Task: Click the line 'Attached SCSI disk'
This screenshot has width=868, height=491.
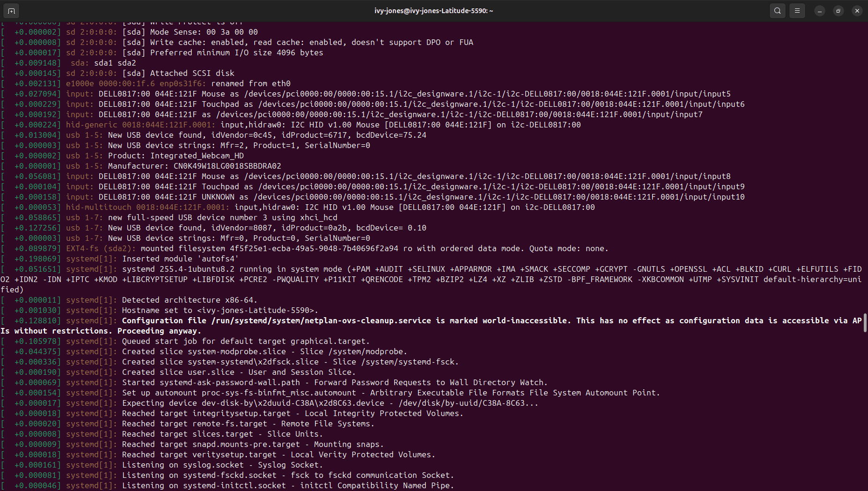Action: tap(118, 73)
